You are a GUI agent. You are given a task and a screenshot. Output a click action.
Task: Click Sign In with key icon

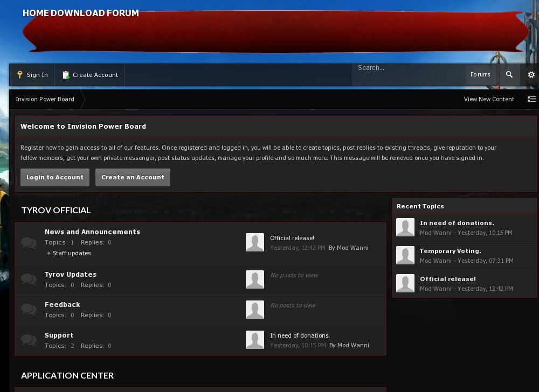point(32,75)
